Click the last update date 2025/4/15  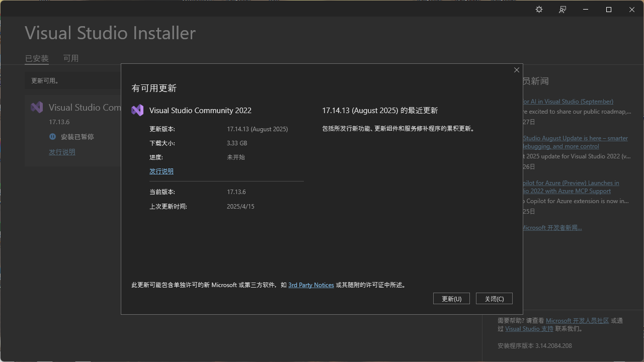pyautogui.click(x=240, y=207)
